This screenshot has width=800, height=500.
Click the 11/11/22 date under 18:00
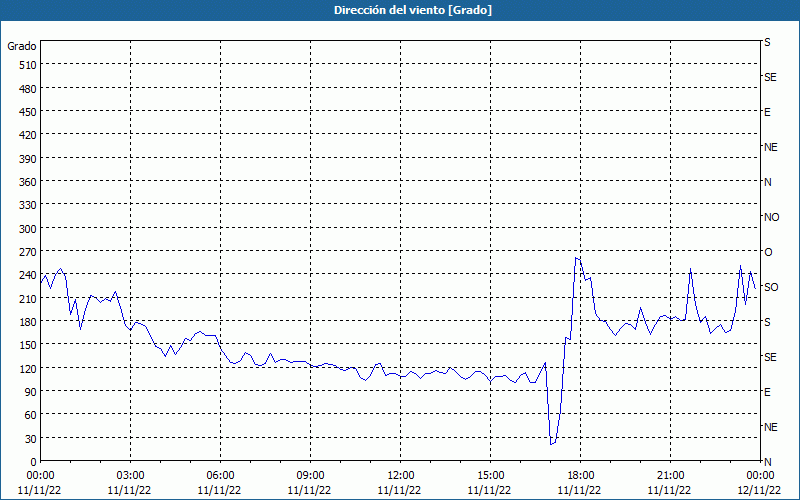pos(580,490)
